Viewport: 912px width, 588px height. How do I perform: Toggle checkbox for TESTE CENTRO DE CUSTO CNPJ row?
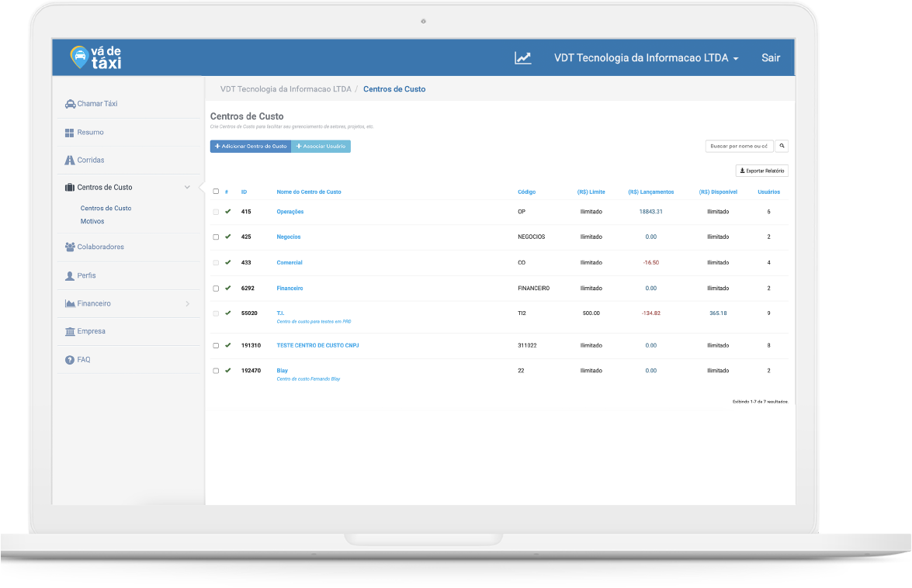[x=216, y=346]
